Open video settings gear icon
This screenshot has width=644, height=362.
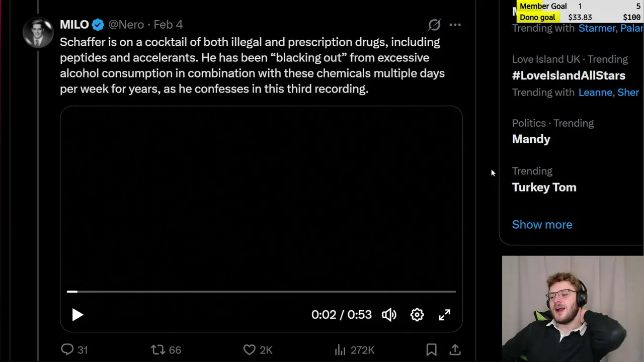417,315
